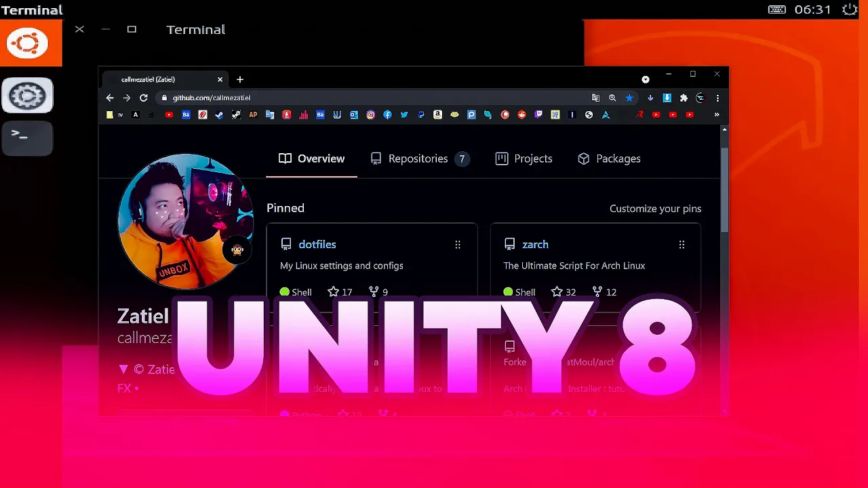Click Customize your pins
This screenshot has height=488, width=868.
click(655, 209)
